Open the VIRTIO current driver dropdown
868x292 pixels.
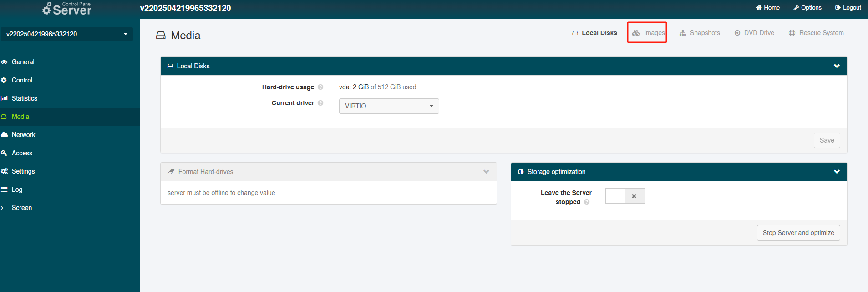coord(389,106)
